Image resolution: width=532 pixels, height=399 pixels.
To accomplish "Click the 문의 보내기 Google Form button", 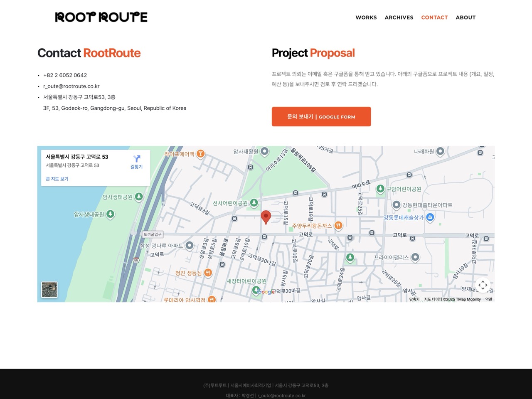I will point(321,117).
